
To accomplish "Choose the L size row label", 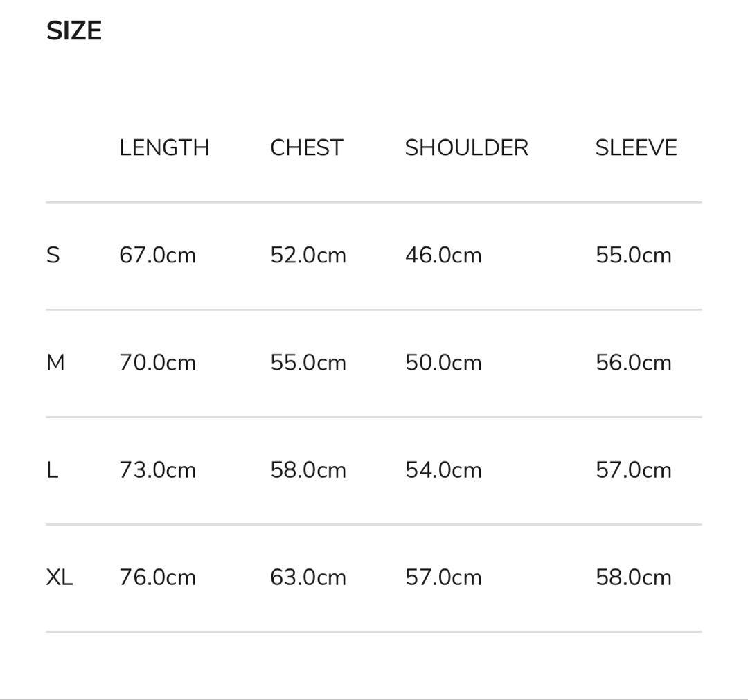I will point(52,470).
